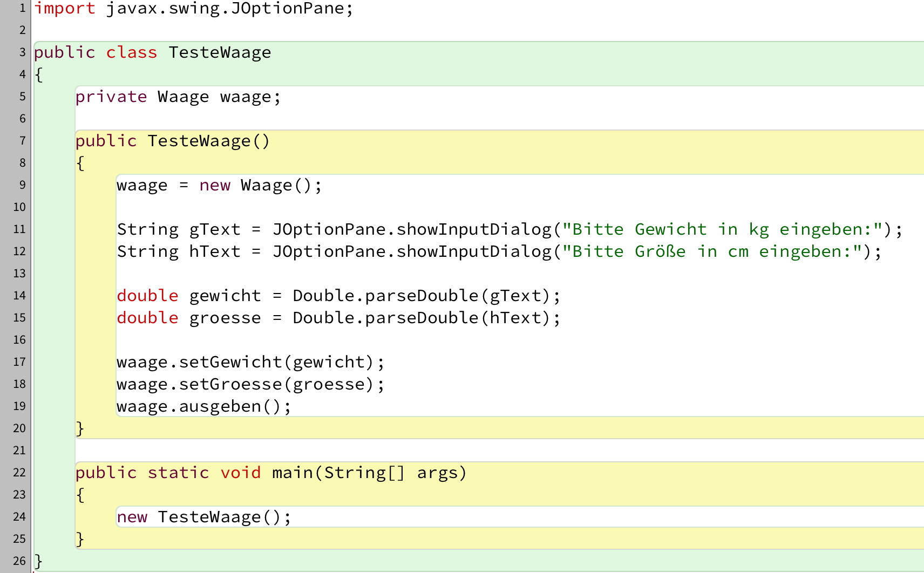Place cursor on the import keyword
The height and width of the screenshot is (573, 924).
click(x=64, y=9)
